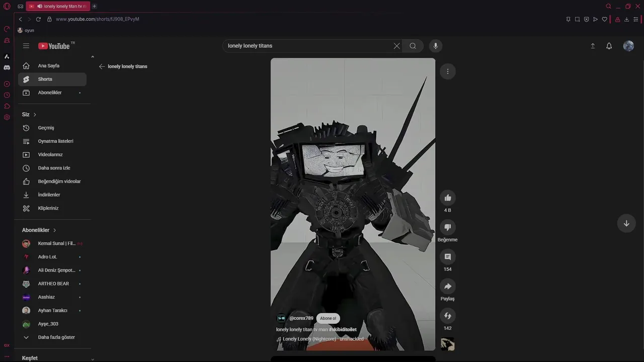Open the comments button showing 154

pyautogui.click(x=447, y=257)
